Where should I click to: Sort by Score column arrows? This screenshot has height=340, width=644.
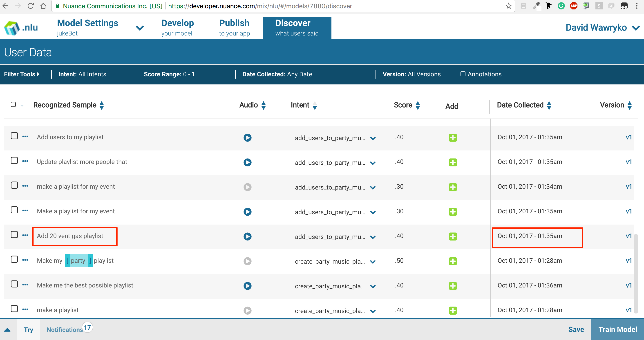click(x=418, y=105)
